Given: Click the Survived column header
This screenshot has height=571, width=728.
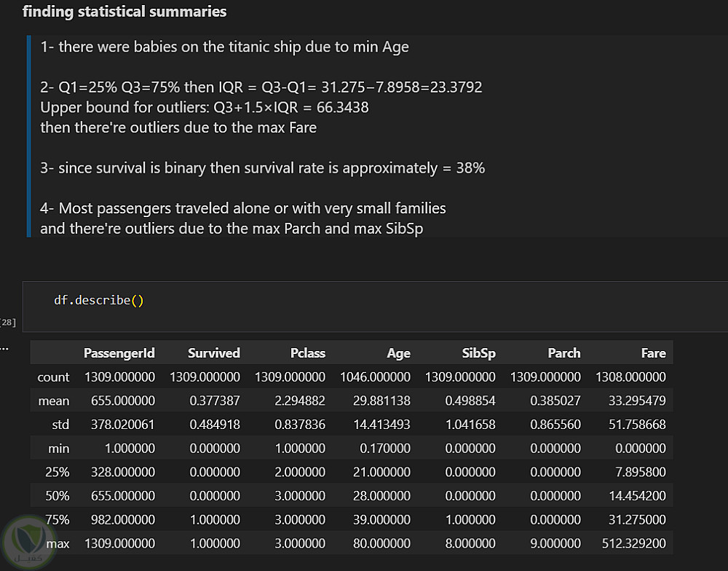Looking at the screenshot, I should click(x=213, y=353).
